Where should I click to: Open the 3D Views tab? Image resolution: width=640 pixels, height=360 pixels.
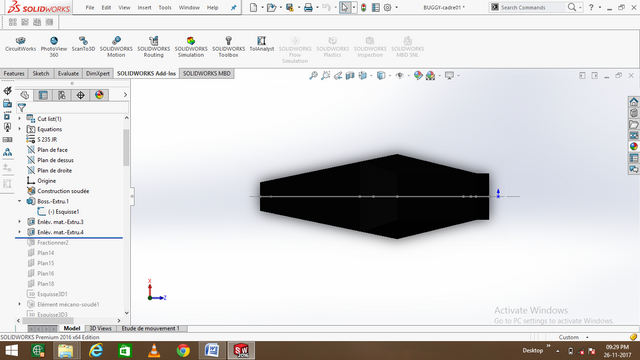[100, 328]
